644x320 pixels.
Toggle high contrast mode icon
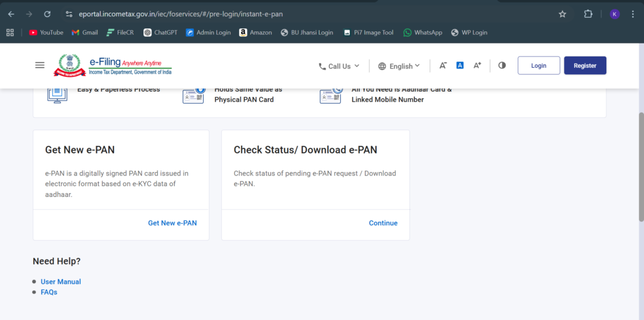[502, 65]
